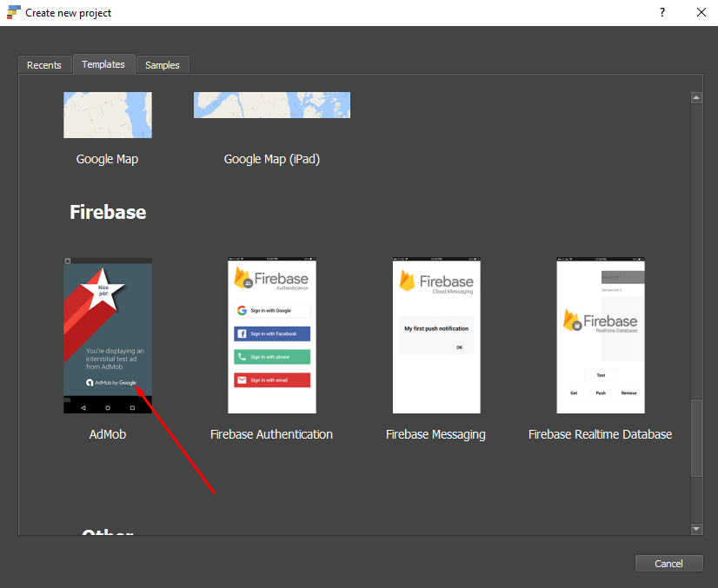Image resolution: width=718 pixels, height=588 pixels.
Task: Click the 'Firebase Authentication' label text
Action: pos(271,434)
